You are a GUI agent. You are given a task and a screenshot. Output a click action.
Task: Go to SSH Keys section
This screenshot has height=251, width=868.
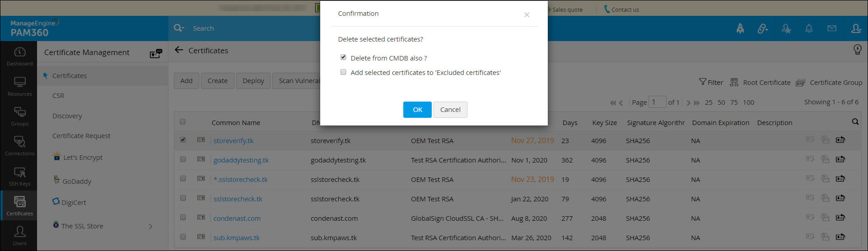20,176
